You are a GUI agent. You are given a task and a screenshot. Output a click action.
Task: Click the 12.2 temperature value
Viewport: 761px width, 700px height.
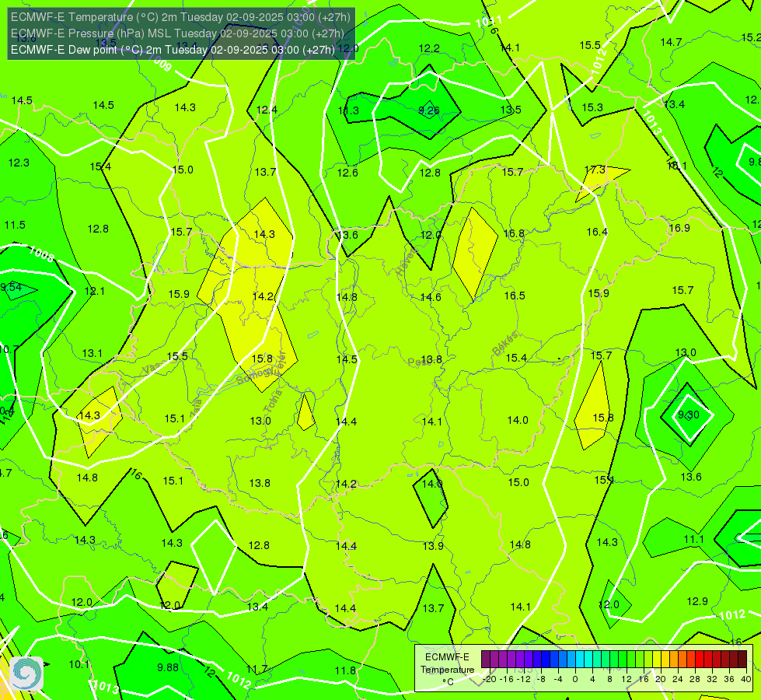tap(429, 48)
